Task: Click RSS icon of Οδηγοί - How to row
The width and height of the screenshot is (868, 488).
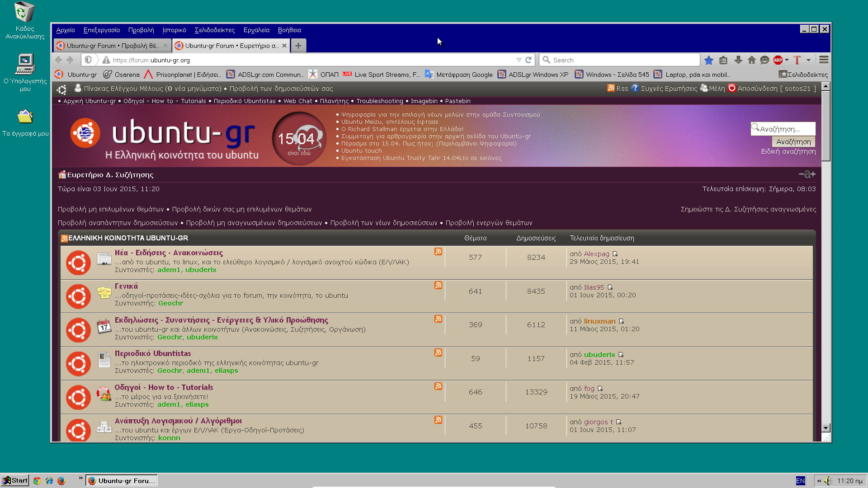Action: click(438, 386)
